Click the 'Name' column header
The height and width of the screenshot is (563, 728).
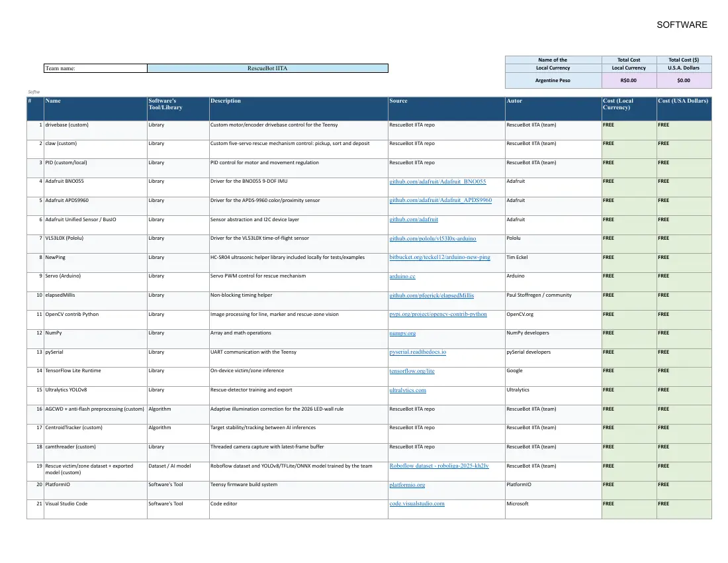coord(96,109)
